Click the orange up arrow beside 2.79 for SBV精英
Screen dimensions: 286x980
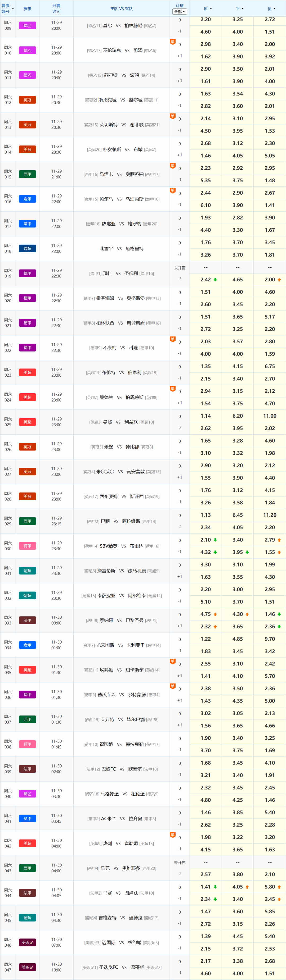279,540
